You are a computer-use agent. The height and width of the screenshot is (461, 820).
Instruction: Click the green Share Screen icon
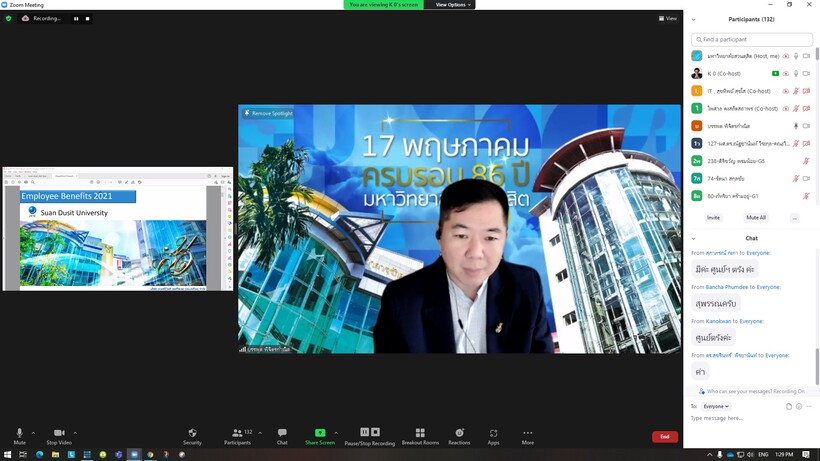(320, 432)
